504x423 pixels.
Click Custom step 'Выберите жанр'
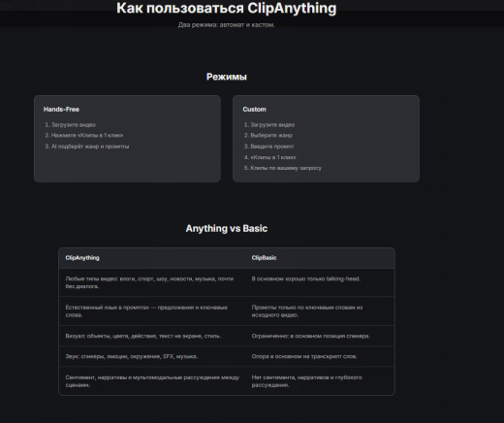[271, 135]
